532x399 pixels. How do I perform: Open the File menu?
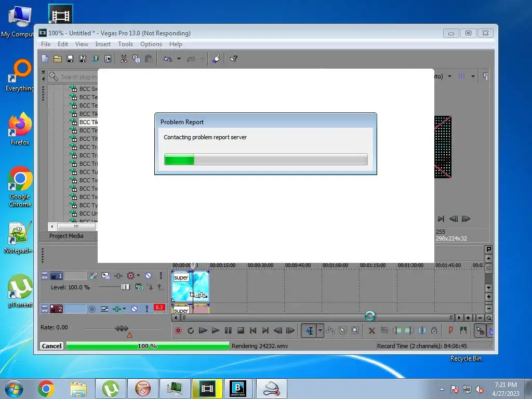46,44
